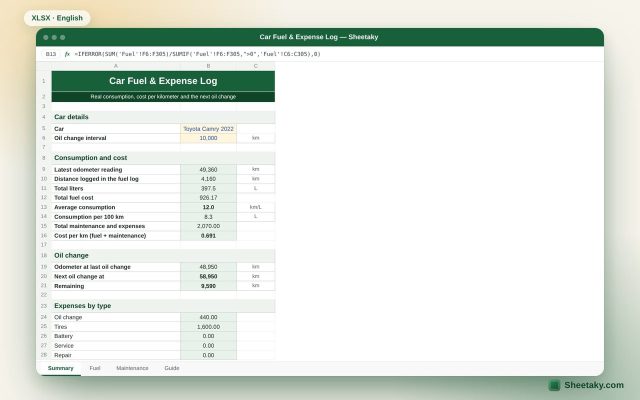The image size is (640, 400).
Task: Select the Oil change expense value 440.00
Action: 208,317
